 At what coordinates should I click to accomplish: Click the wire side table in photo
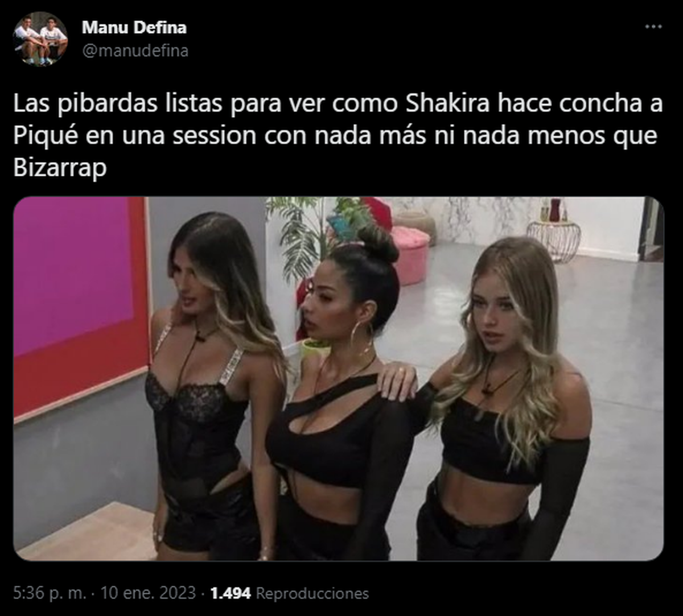(x=553, y=240)
